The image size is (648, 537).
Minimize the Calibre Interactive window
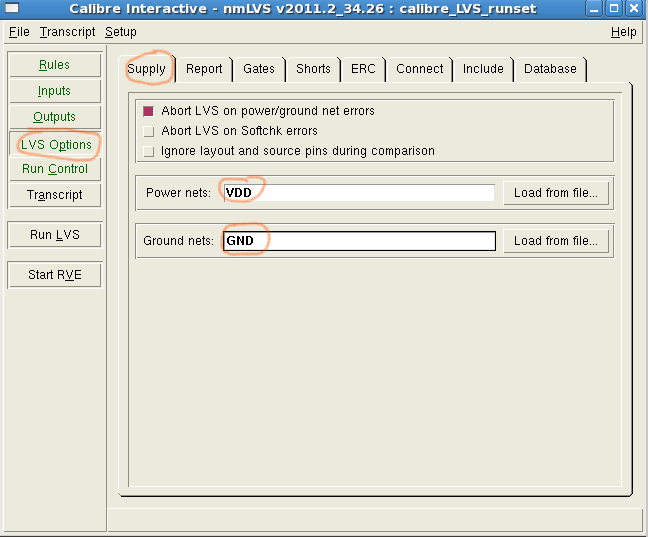click(594, 8)
